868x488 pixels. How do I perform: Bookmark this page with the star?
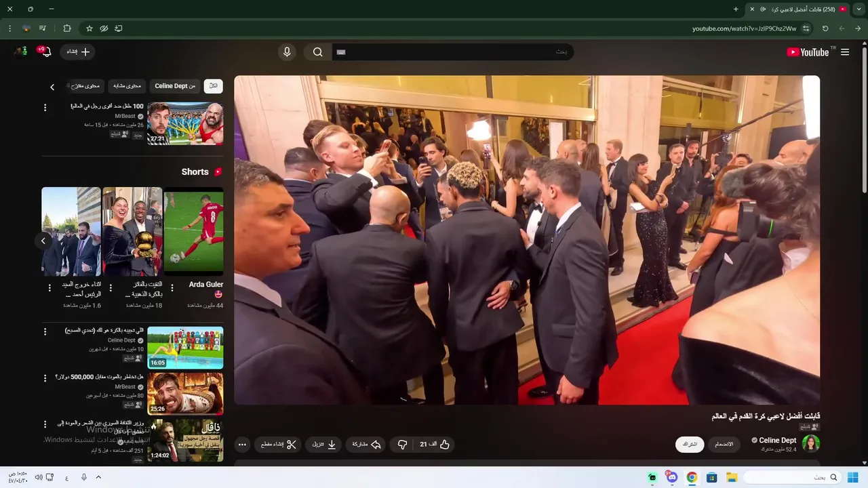[x=89, y=28]
